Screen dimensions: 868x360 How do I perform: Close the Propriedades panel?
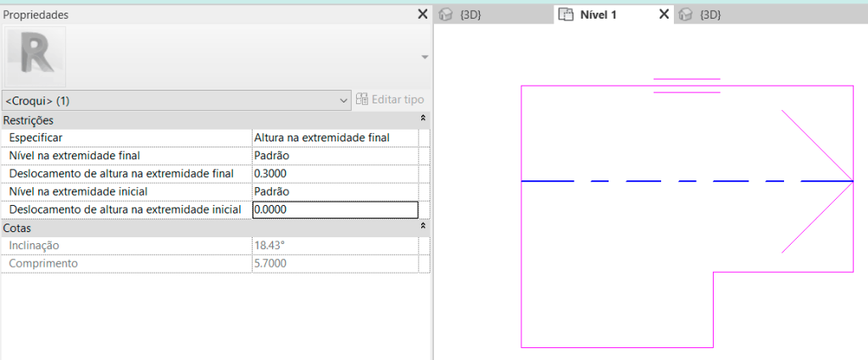pos(422,14)
